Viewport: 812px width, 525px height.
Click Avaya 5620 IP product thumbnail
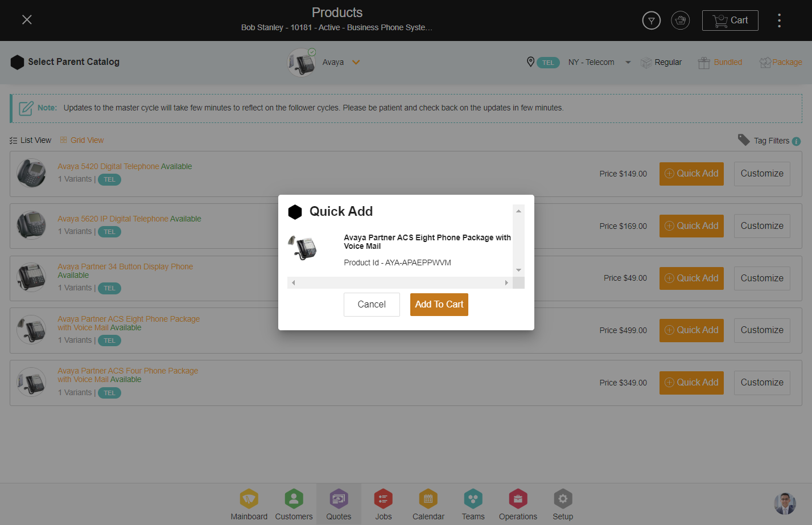(x=31, y=225)
